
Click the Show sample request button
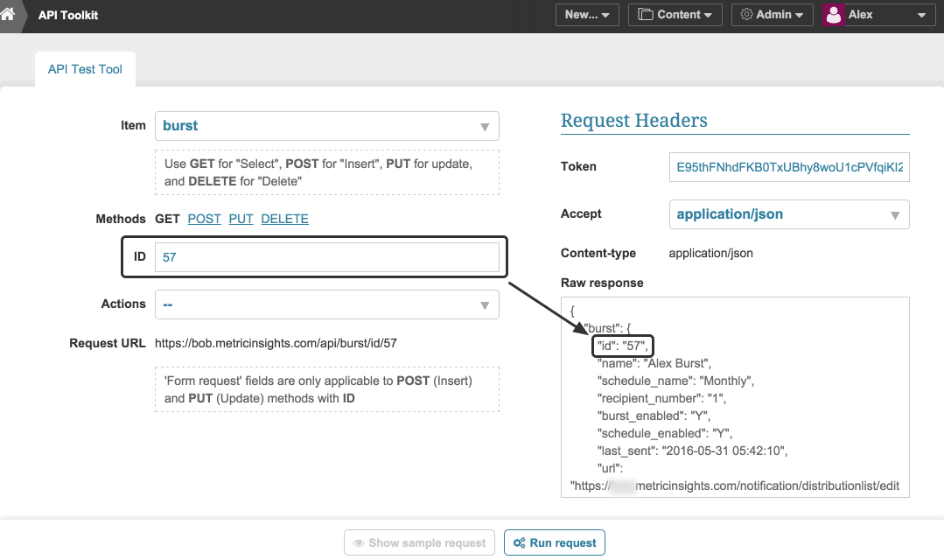pos(420,542)
